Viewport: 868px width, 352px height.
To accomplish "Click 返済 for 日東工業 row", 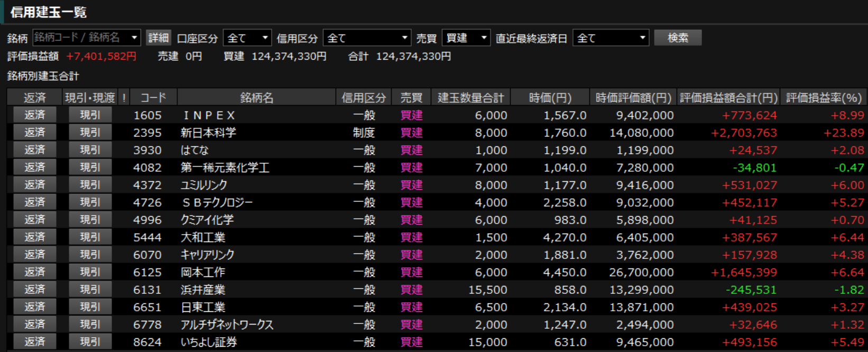I will pyautogui.click(x=35, y=307).
